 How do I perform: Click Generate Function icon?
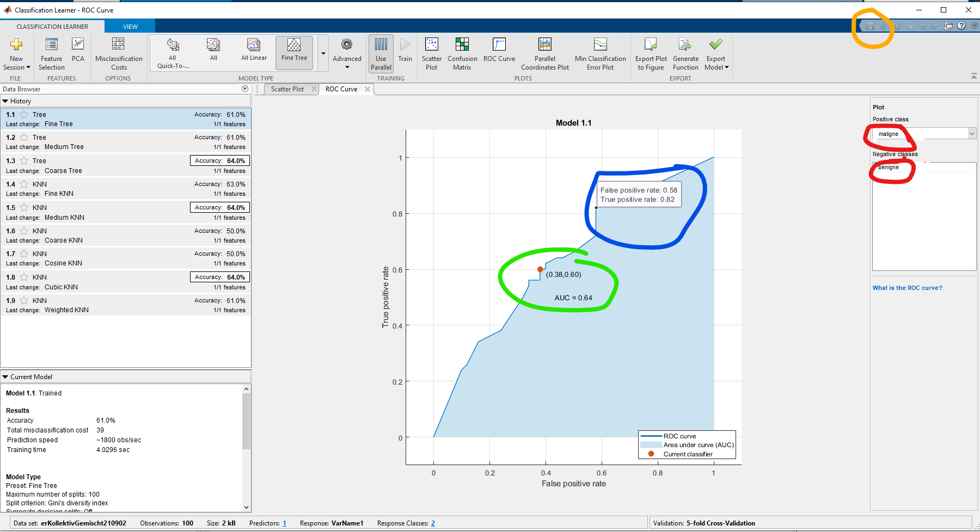click(x=685, y=45)
